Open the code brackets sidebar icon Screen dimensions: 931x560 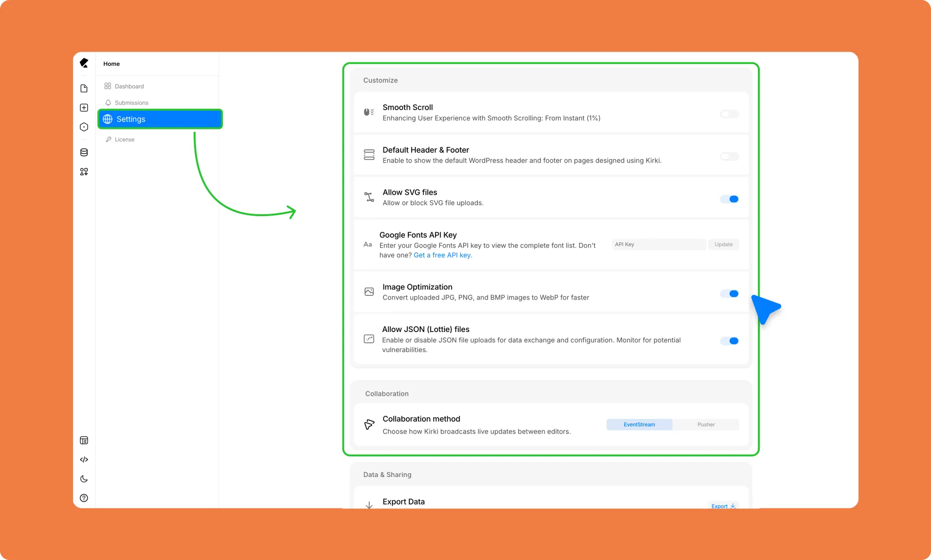(84, 460)
